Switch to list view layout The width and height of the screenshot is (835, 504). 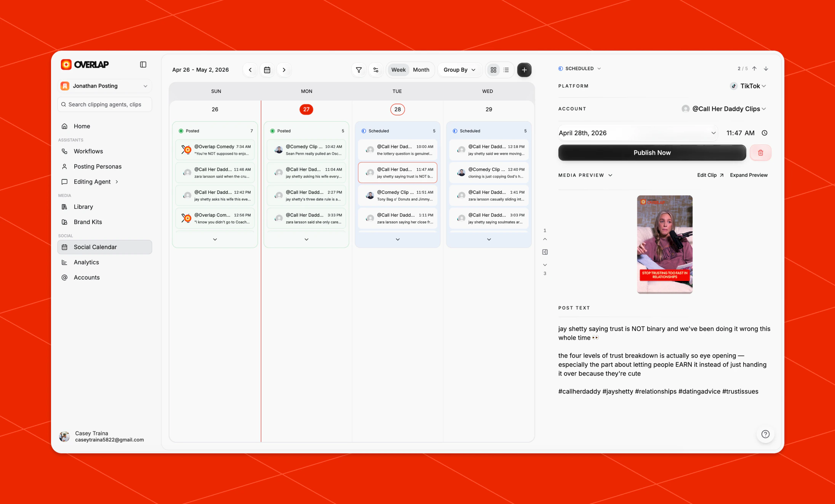click(x=506, y=70)
